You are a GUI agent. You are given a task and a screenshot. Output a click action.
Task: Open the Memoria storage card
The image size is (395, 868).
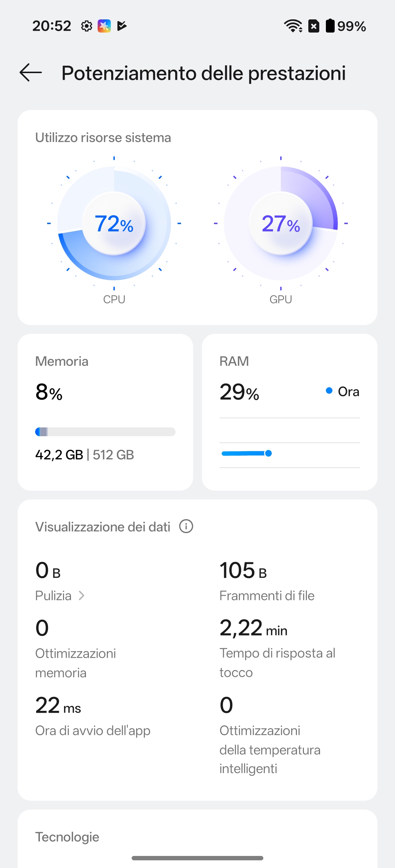point(105,412)
